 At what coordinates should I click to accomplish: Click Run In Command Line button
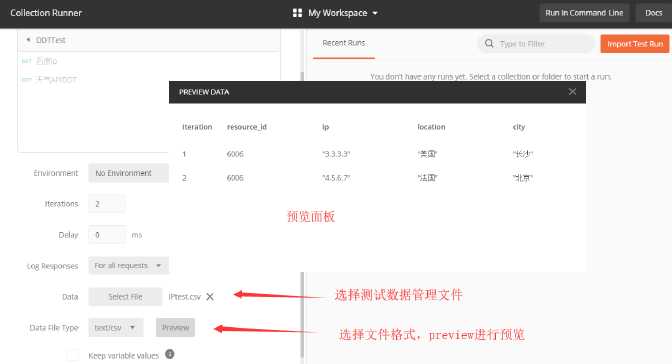pos(584,13)
